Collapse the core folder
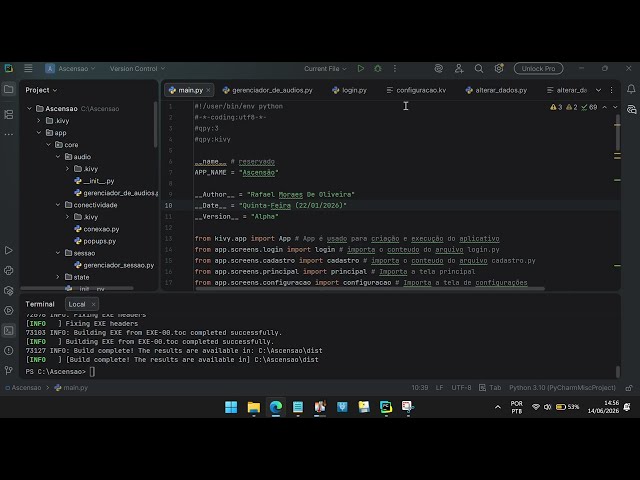 (x=49, y=145)
